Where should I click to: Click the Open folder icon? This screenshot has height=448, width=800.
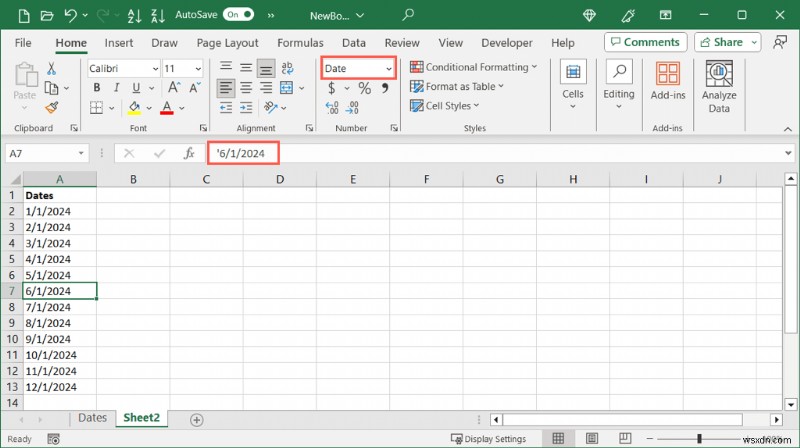pos(47,16)
